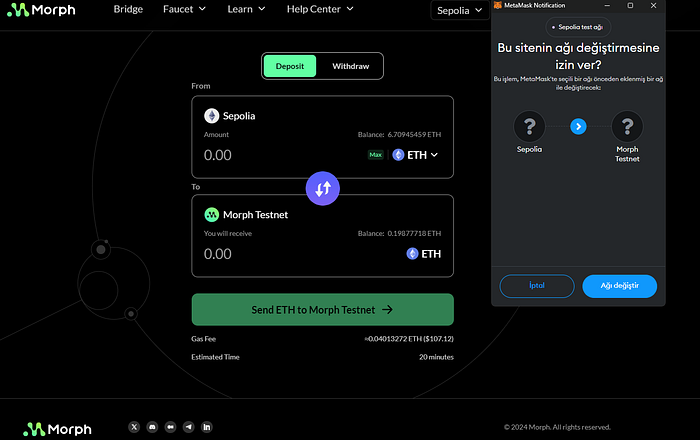Click the footer Morph logo

[57, 429]
